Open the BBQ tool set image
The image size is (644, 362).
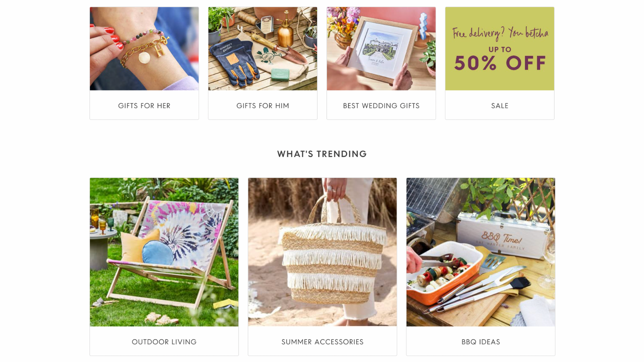(481, 252)
